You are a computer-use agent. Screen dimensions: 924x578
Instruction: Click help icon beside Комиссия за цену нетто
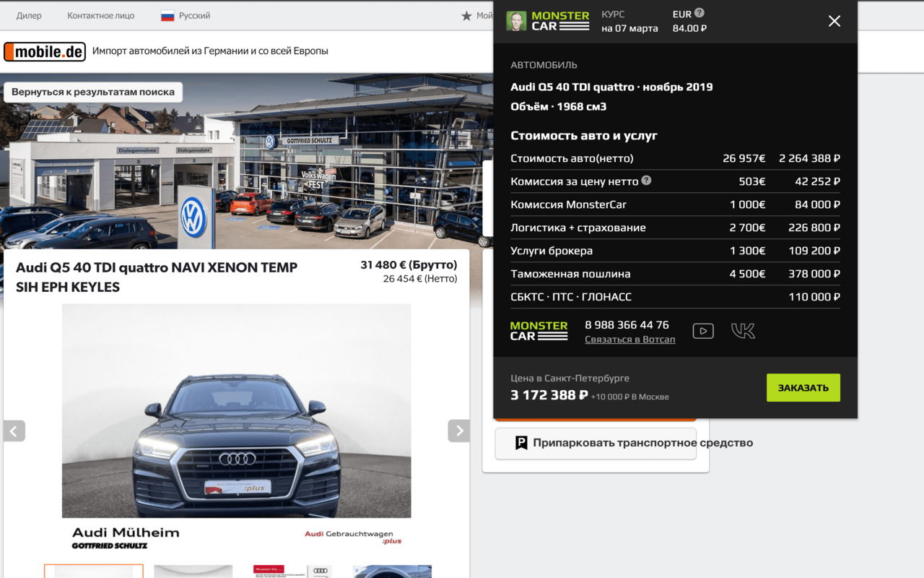click(x=646, y=181)
